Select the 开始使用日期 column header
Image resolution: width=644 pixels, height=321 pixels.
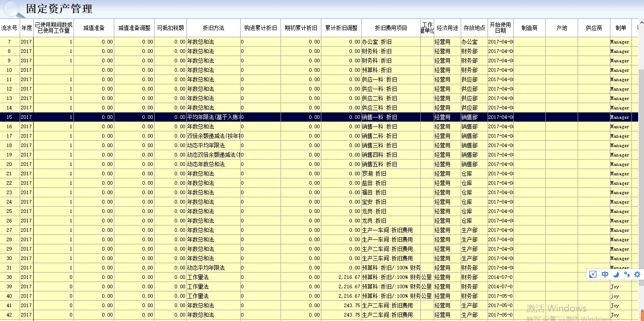click(500, 28)
